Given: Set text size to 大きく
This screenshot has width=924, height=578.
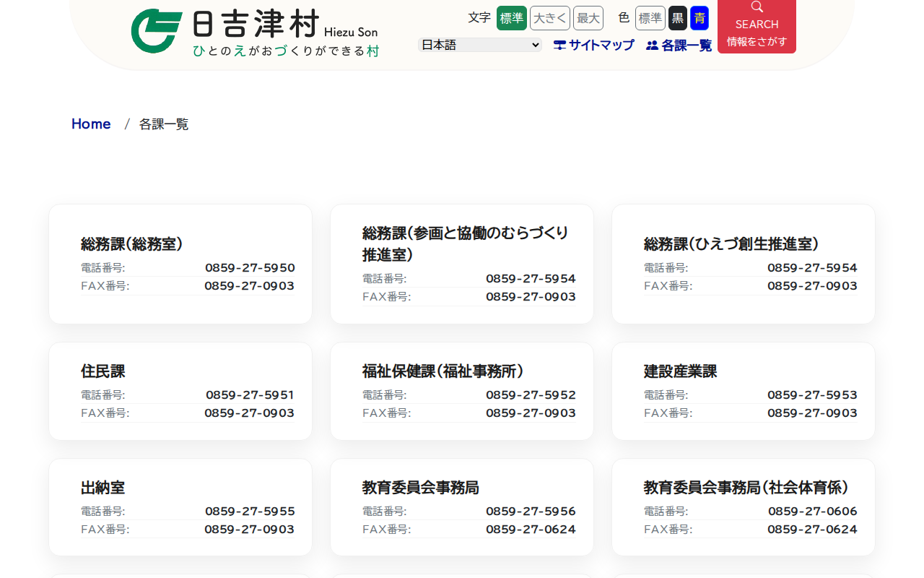Looking at the screenshot, I should coord(549,18).
